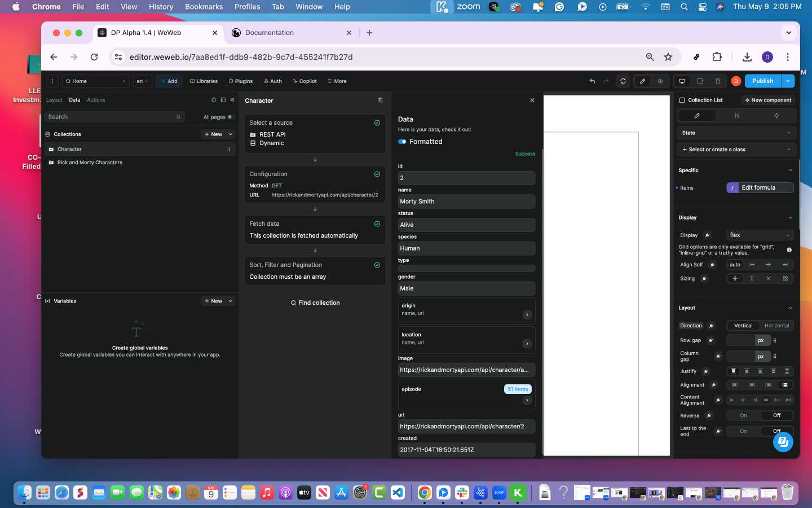Expand the location data object
Image resolution: width=812 pixels, height=508 pixels.
(527, 344)
